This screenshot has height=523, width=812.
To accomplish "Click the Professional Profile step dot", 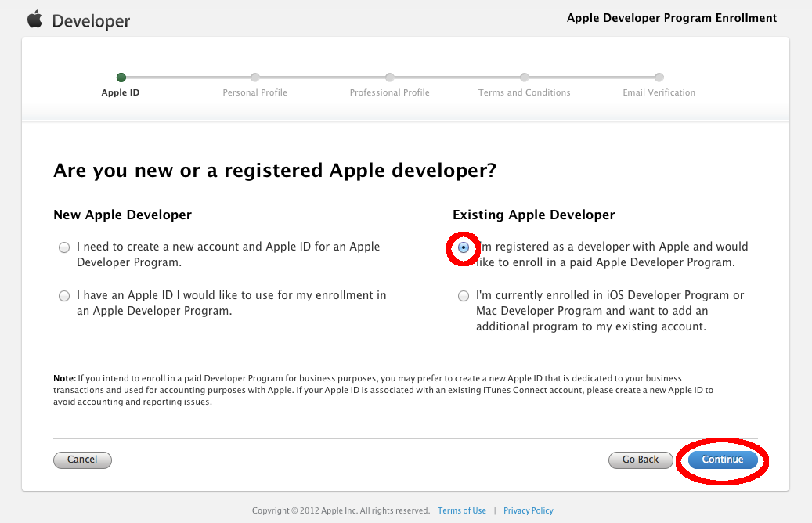I will [389, 78].
